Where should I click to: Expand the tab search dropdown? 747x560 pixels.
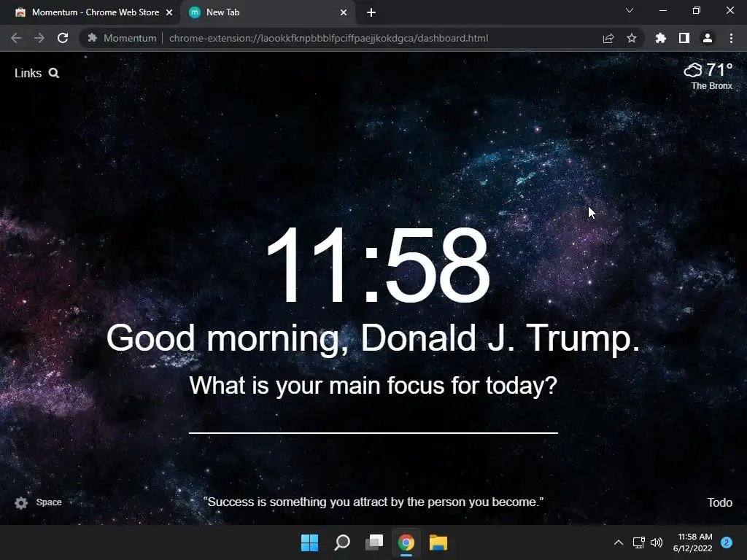click(630, 10)
